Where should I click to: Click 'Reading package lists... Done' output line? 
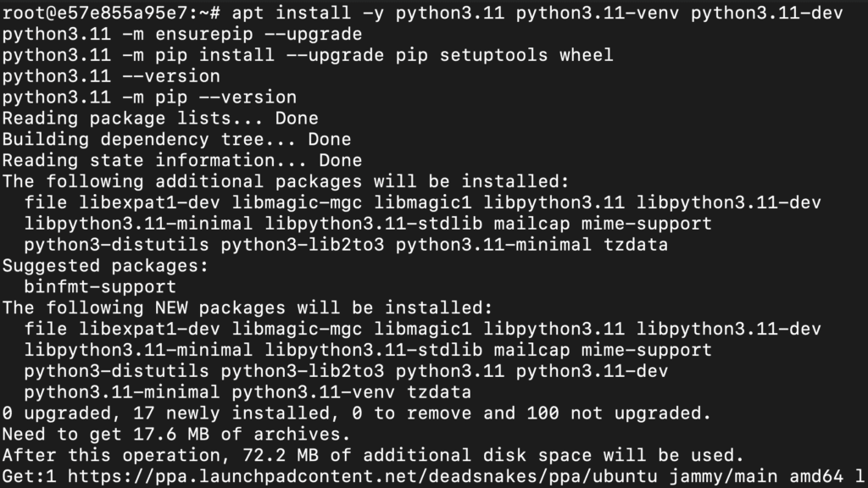pos(160,119)
